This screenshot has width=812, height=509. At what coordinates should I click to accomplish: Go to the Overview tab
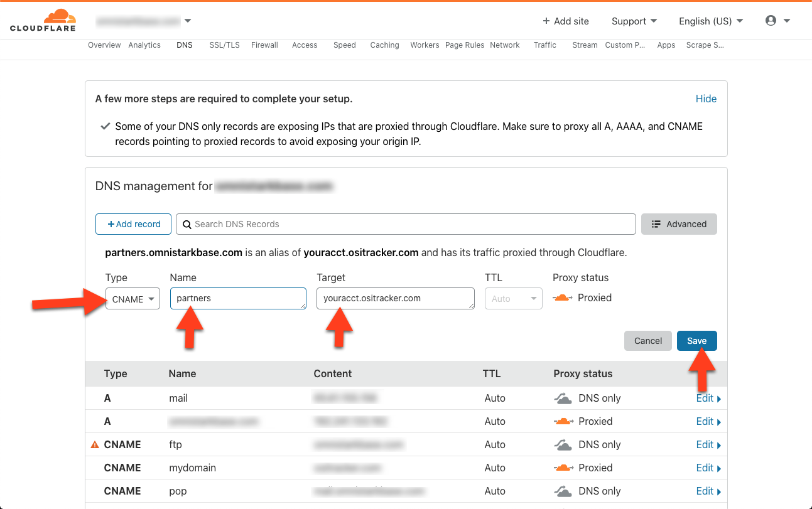coord(104,45)
